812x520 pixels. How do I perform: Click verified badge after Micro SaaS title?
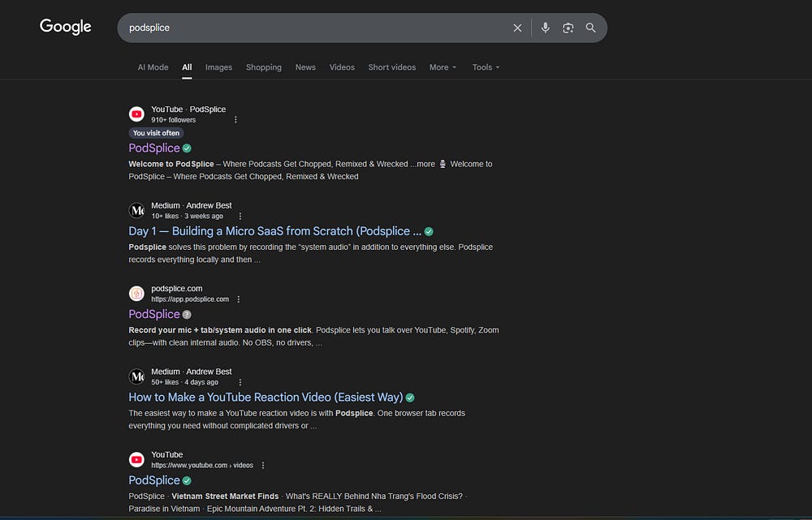coord(429,232)
